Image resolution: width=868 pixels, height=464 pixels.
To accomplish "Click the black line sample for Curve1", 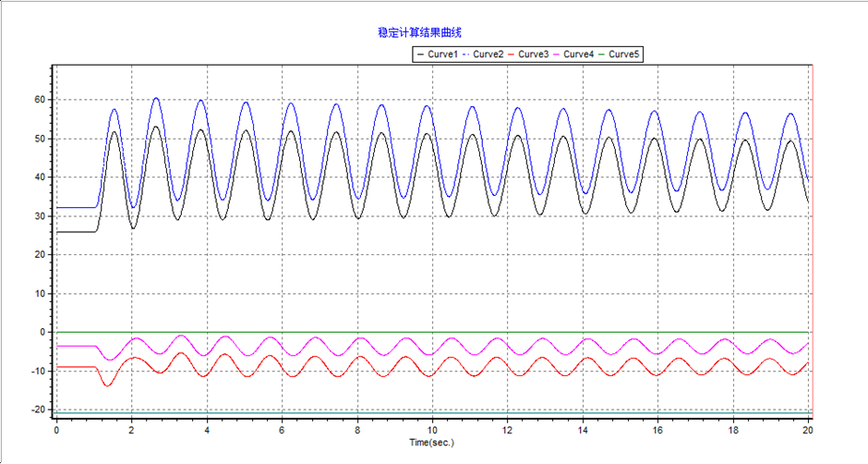I will tap(421, 55).
